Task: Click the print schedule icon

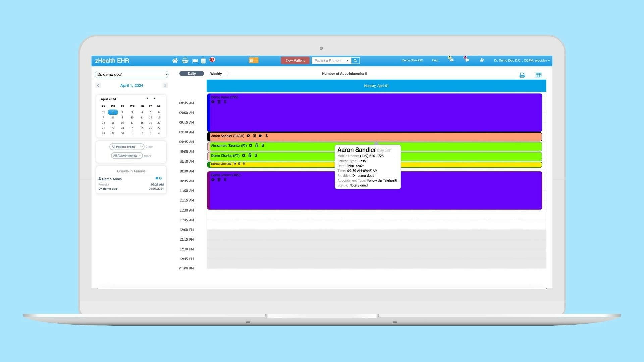Action: tap(522, 75)
